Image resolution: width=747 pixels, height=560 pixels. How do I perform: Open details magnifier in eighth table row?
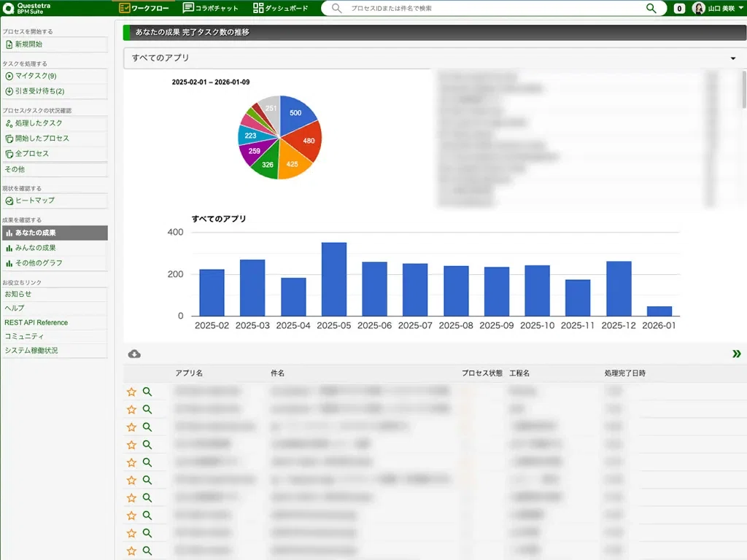(147, 515)
